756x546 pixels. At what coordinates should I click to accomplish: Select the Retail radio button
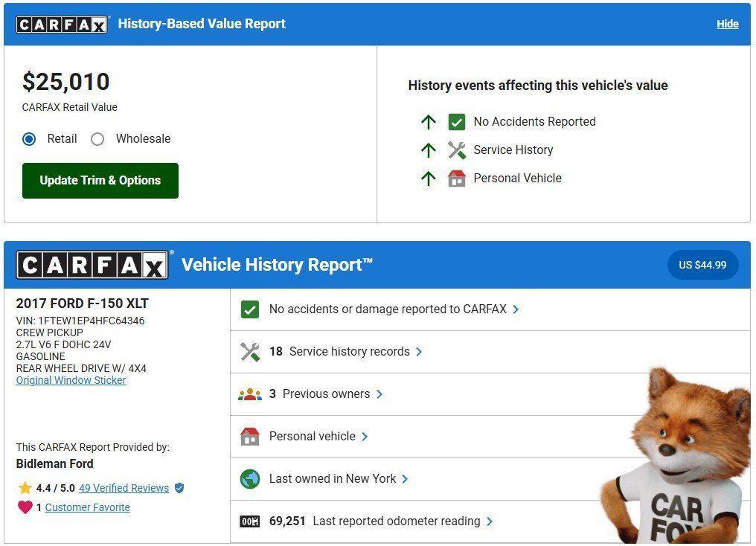28,139
